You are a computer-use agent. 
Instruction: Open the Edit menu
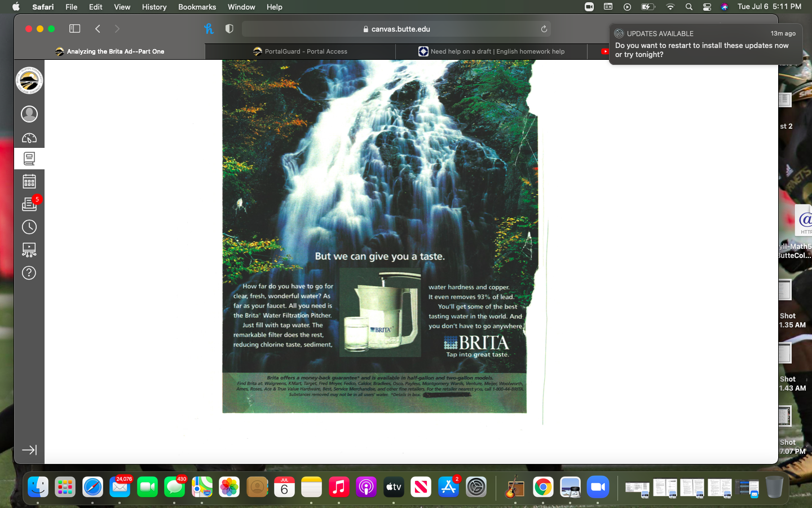coord(96,7)
